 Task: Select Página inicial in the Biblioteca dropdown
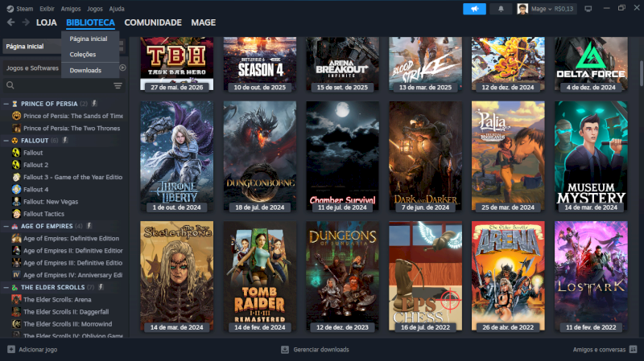point(90,39)
